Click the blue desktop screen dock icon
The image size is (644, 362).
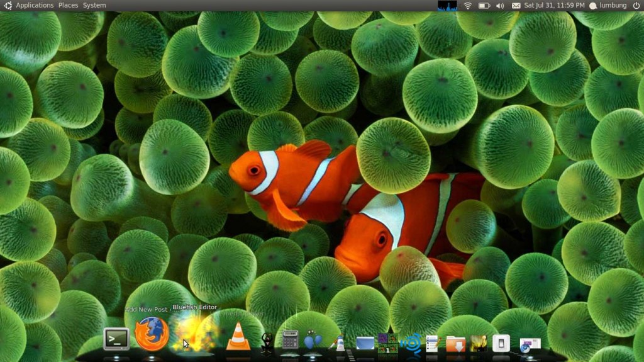(x=365, y=343)
